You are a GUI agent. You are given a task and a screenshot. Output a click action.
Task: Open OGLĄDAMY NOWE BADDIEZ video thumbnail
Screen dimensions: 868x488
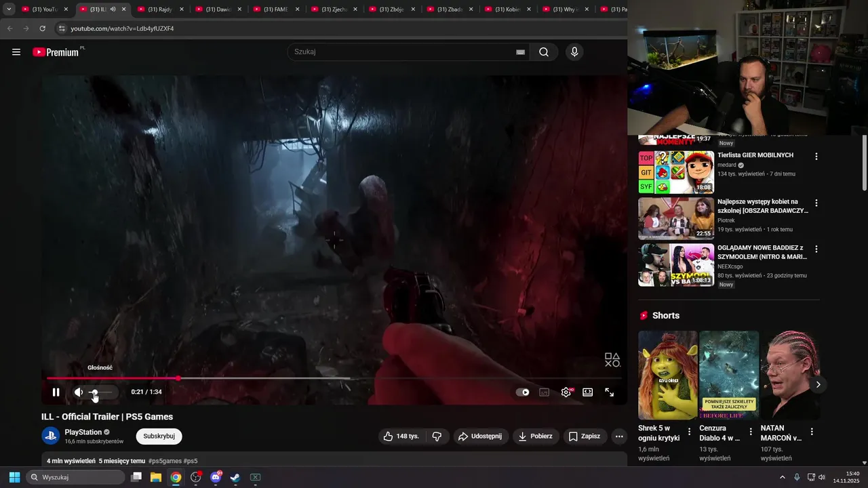coord(676,265)
